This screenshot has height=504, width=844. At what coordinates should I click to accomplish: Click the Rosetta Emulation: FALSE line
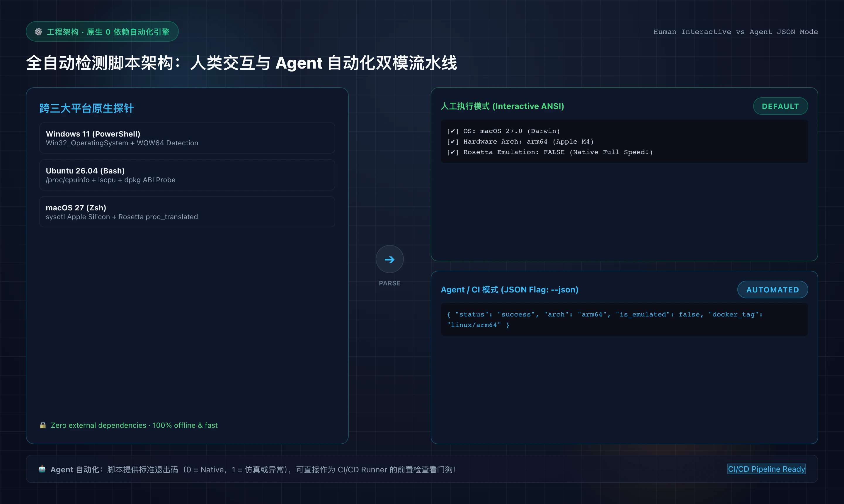tap(550, 152)
